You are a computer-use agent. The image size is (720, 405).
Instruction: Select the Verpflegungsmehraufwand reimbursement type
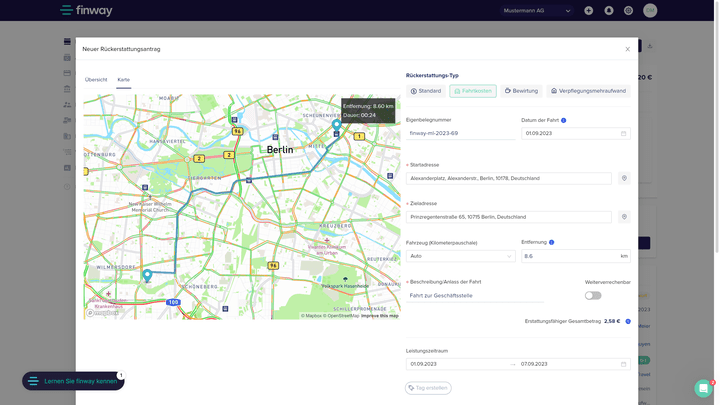(588, 91)
